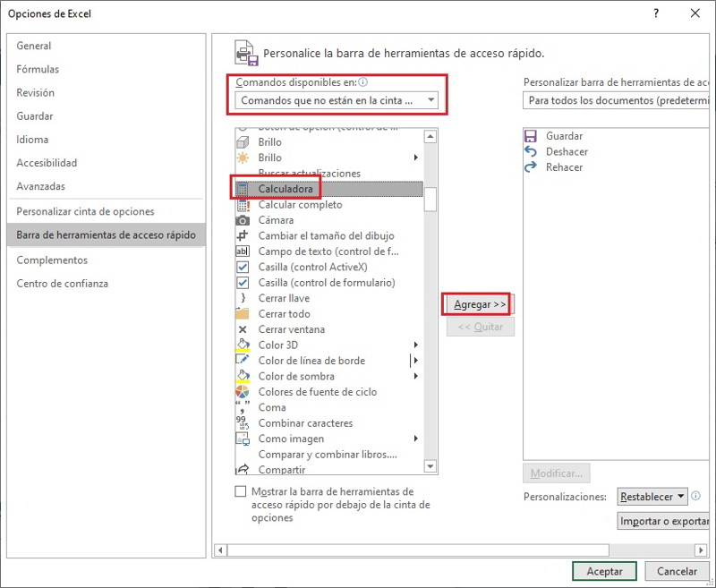Click the Rehacer redo arrow icon
Image resolution: width=716 pixels, height=588 pixels.
click(x=531, y=167)
